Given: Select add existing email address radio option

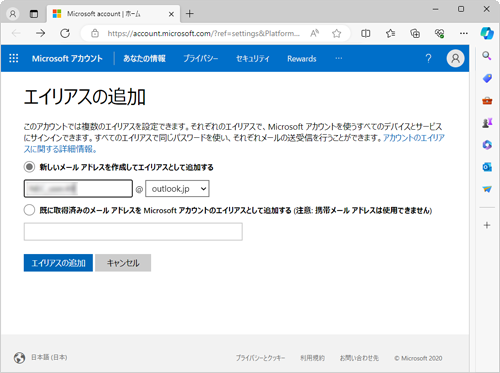Looking at the screenshot, I should pos(29,210).
